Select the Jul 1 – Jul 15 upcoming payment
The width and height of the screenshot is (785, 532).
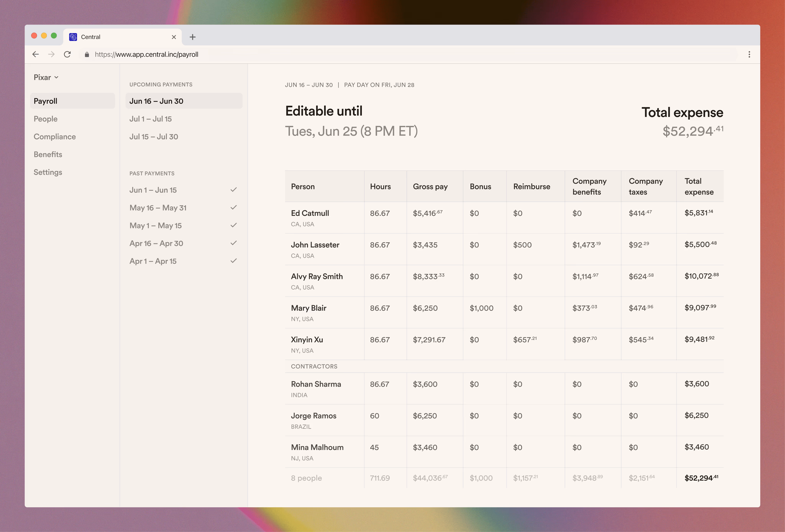[x=151, y=119]
